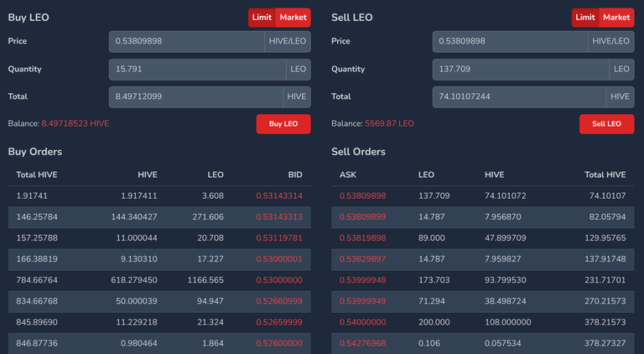Click buy order LEO amount 1166.565
This screenshot has width=644, height=354.
pos(205,280)
